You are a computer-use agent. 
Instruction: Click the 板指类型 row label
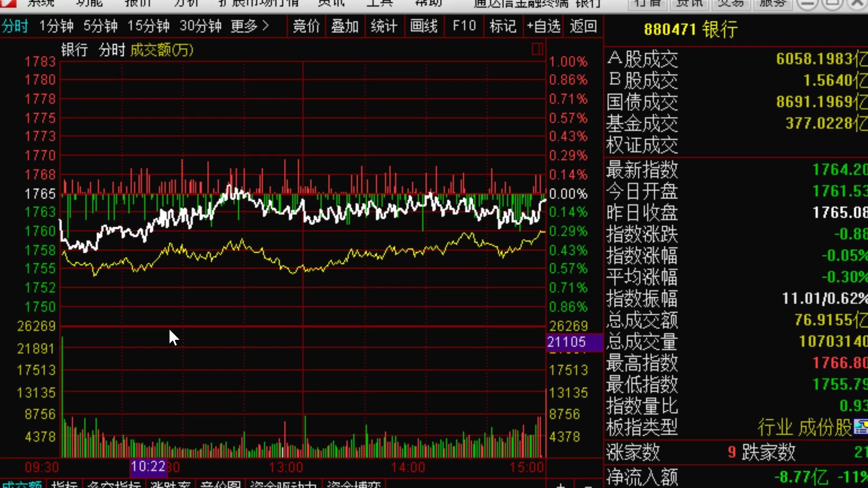point(642,427)
